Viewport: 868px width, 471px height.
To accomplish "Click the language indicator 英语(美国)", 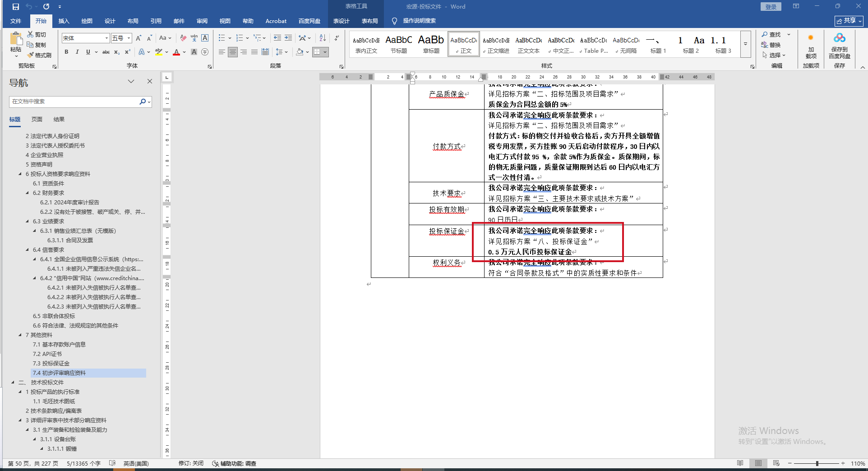I will [136, 463].
